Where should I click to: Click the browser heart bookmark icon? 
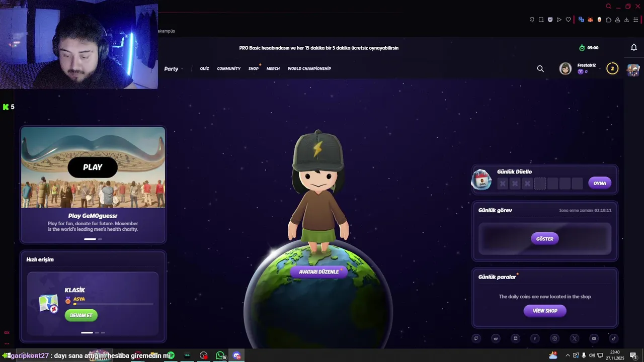569,20
